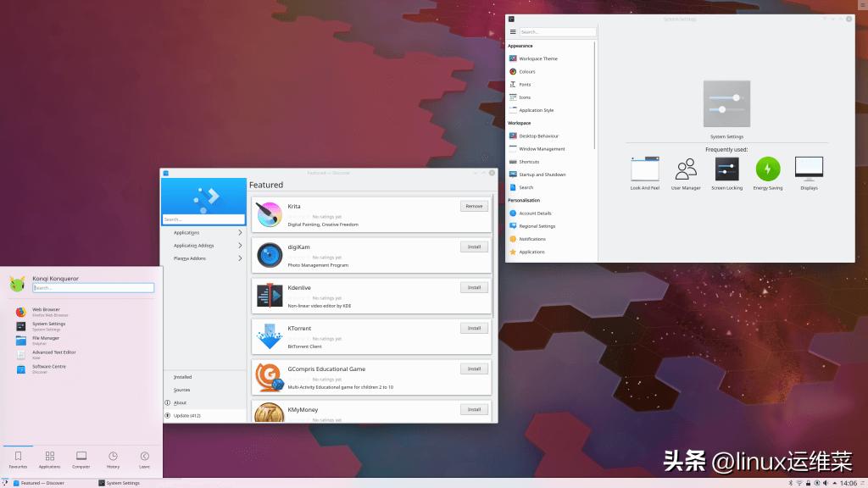Click the GCompris app icon in Discover
The height and width of the screenshot is (488, 868).
(269, 377)
